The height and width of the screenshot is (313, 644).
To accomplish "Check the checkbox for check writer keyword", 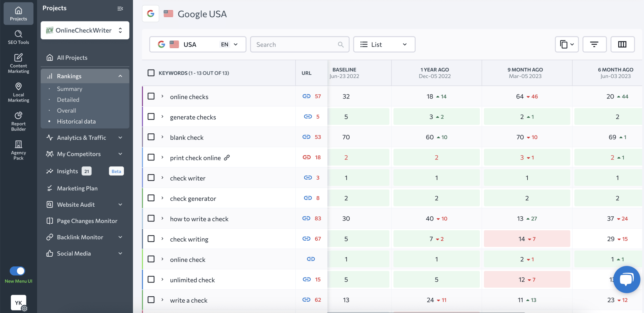I will click(x=151, y=177).
